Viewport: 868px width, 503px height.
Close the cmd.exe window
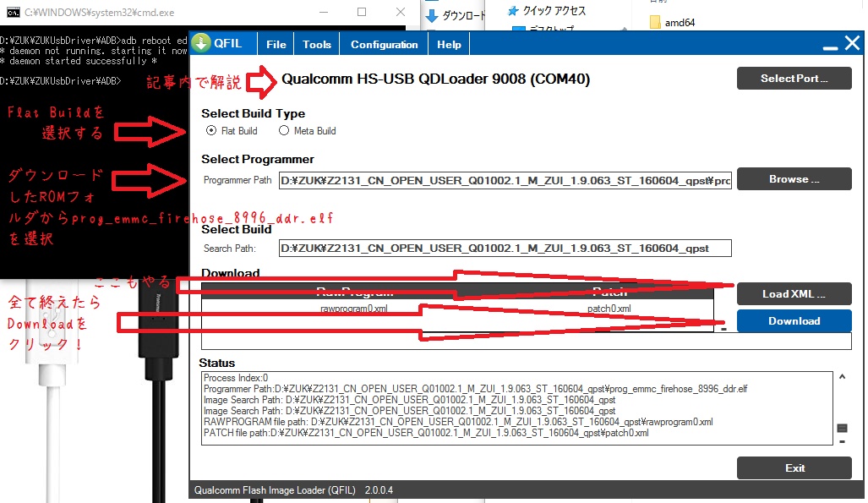coord(401,12)
